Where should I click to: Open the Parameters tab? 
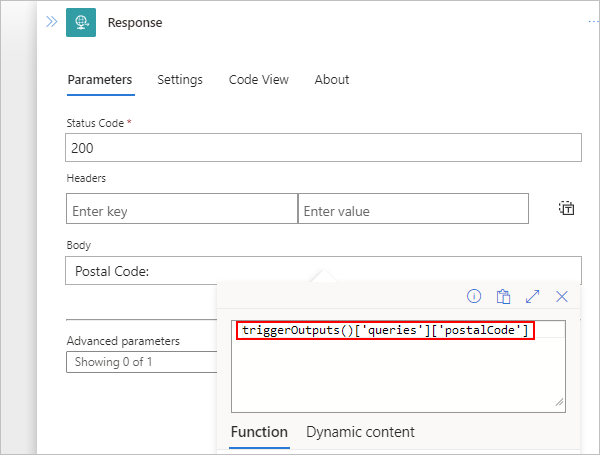click(x=99, y=80)
